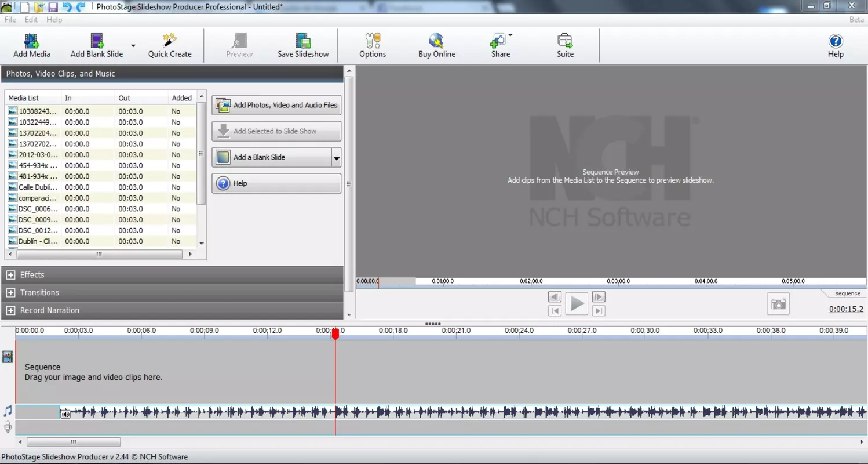The width and height of the screenshot is (868, 464).
Task: Click the Beta label at top right
Action: pyautogui.click(x=856, y=20)
